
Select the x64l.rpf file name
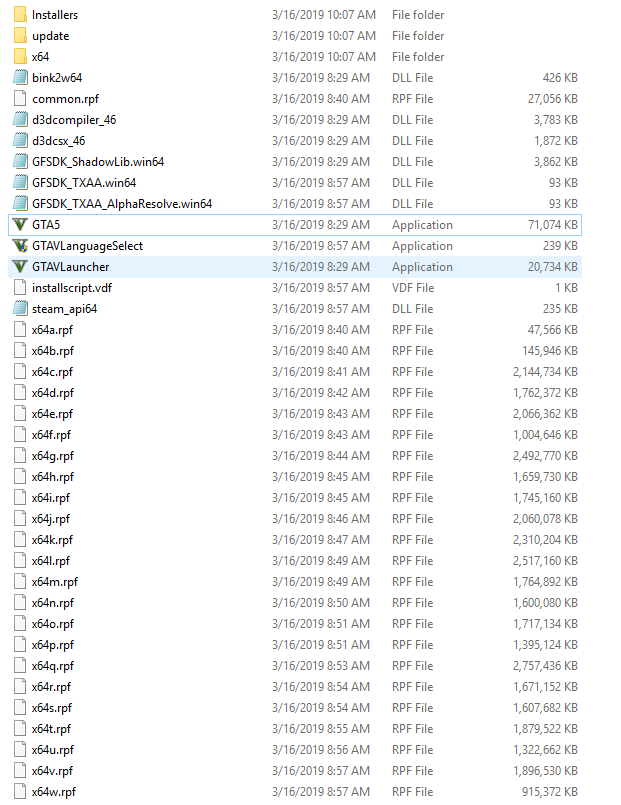pyautogui.click(x=51, y=561)
